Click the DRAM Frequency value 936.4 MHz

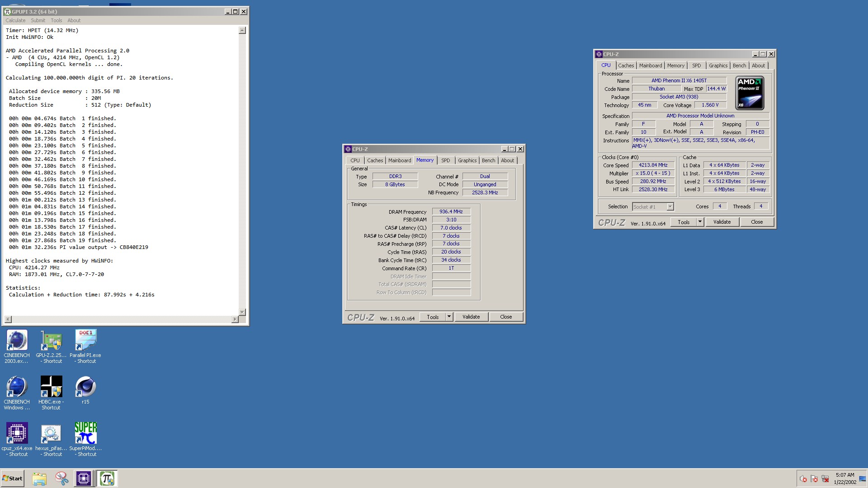click(451, 211)
